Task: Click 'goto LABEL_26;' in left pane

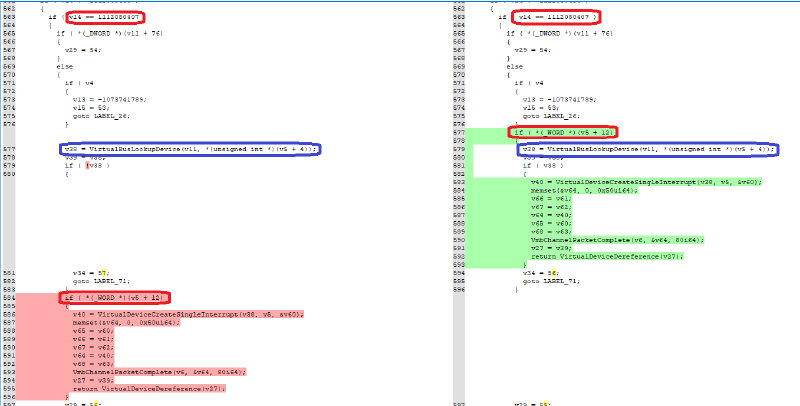Action: (x=102, y=116)
